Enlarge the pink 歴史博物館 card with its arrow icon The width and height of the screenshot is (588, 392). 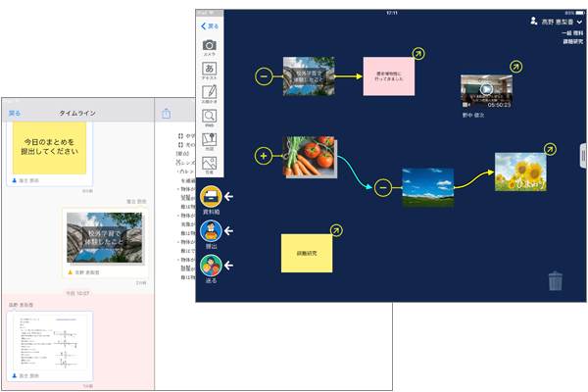(x=418, y=54)
